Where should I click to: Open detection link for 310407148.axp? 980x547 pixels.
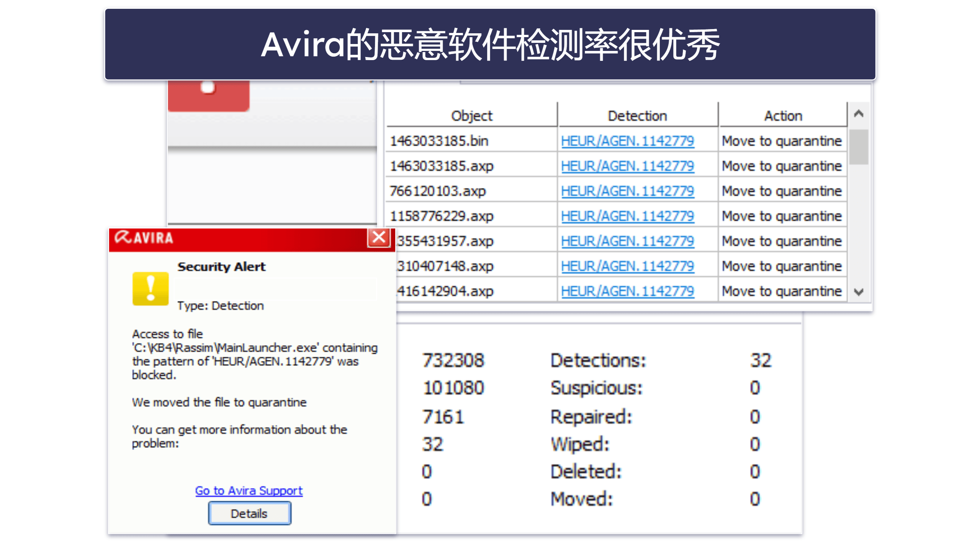[627, 266]
